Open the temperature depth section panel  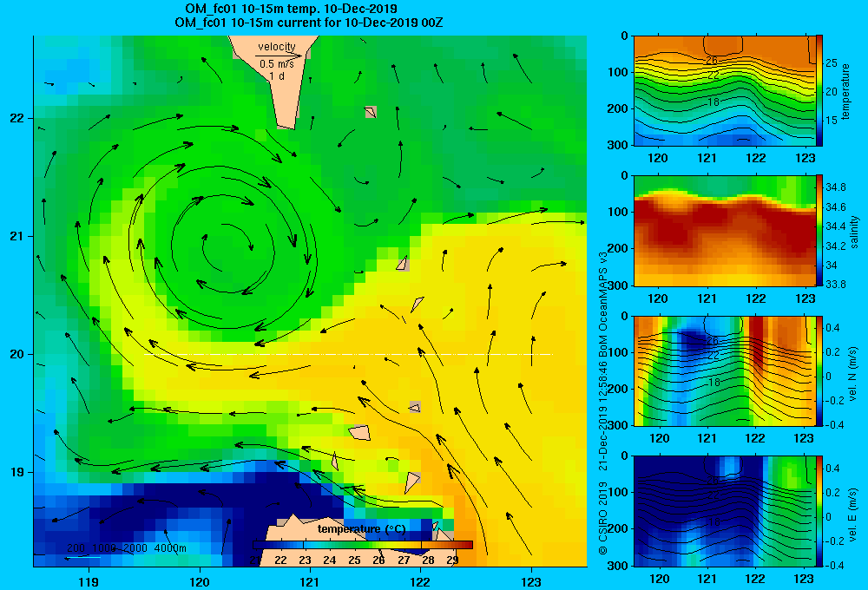click(x=724, y=91)
